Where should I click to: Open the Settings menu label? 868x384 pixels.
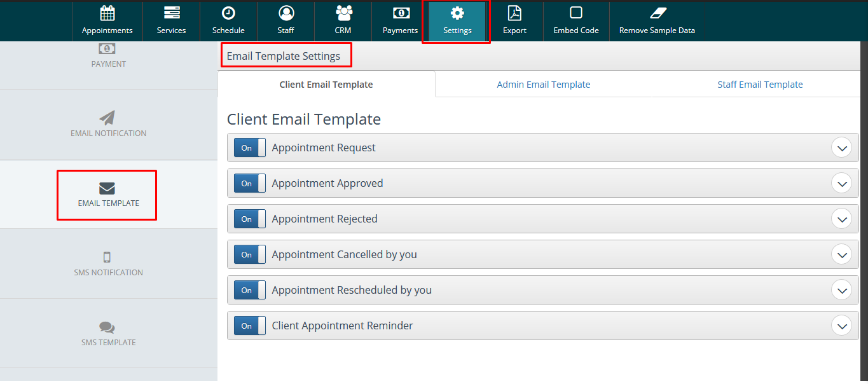[x=457, y=31]
